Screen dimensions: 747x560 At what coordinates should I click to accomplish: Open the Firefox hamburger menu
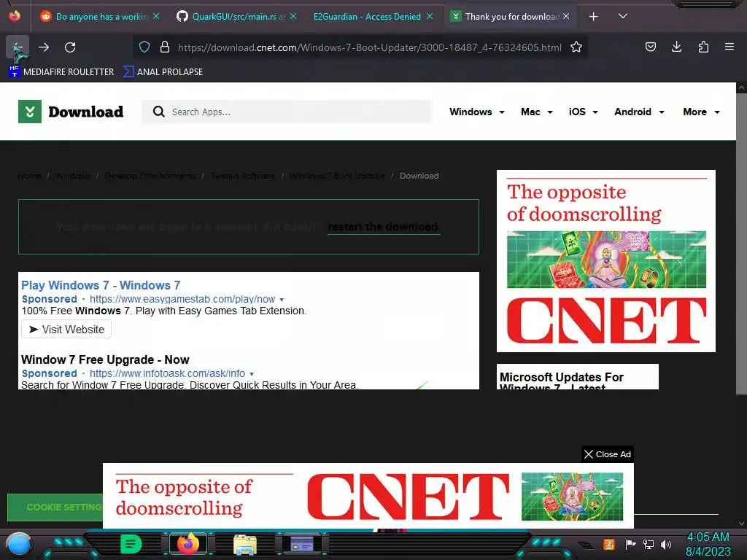click(729, 47)
